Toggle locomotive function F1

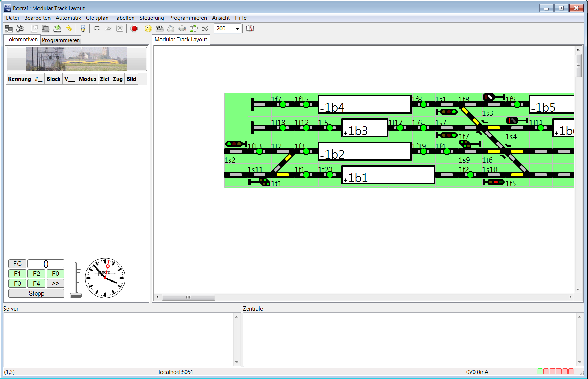pos(17,274)
